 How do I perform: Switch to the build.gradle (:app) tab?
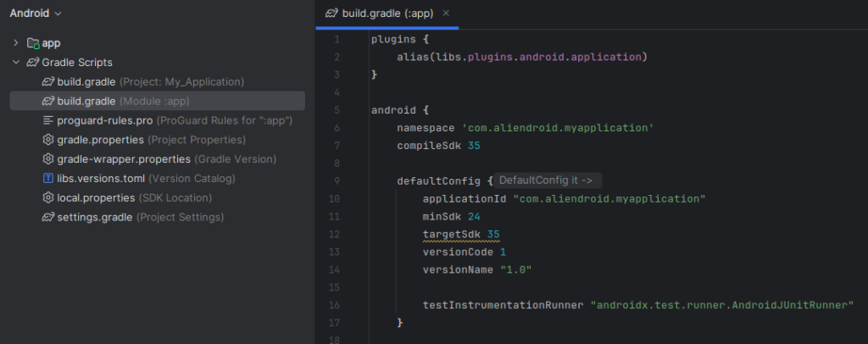(x=387, y=14)
